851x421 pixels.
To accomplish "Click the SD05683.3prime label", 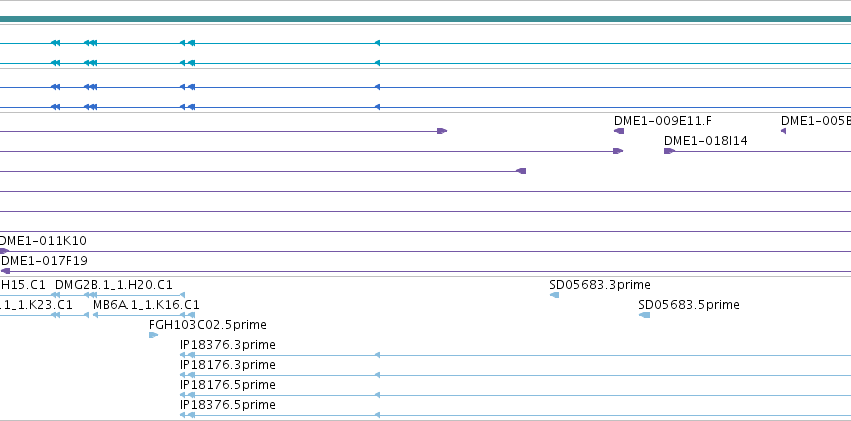I will click(x=600, y=285).
